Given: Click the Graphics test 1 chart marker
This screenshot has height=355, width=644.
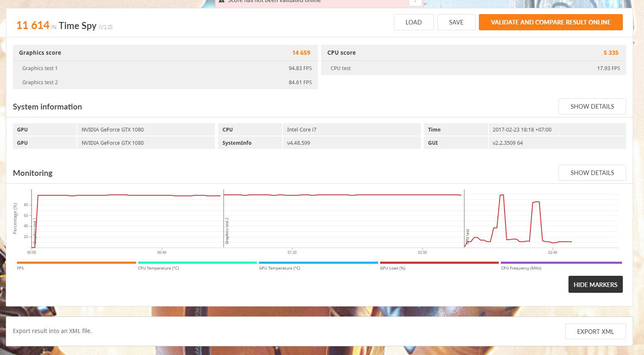Looking at the screenshot, I should 35,231.
